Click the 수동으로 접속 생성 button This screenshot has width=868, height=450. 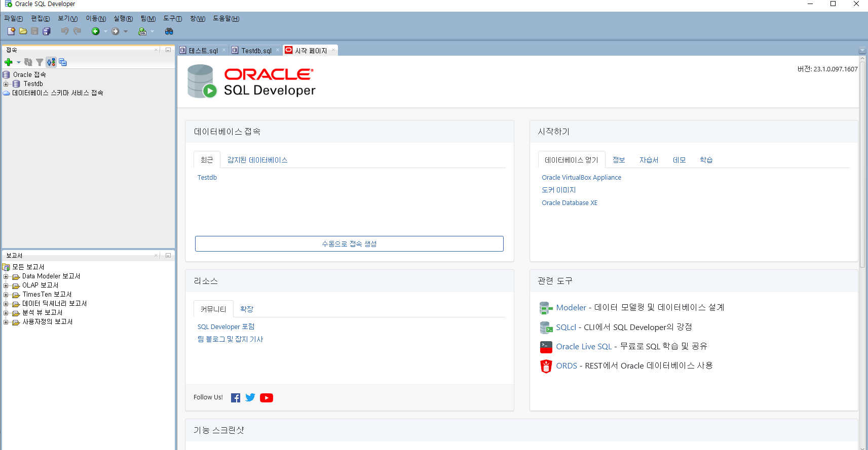[x=349, y=243]
